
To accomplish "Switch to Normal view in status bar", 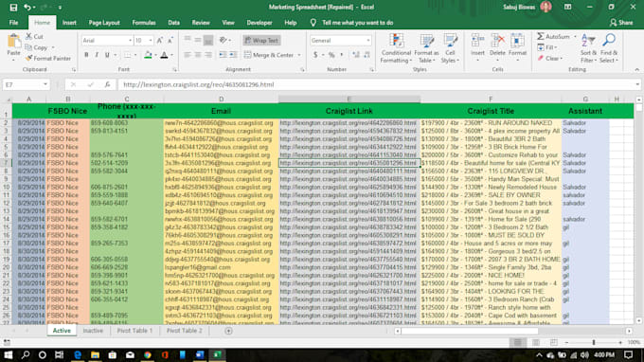I will pos(518,342).
